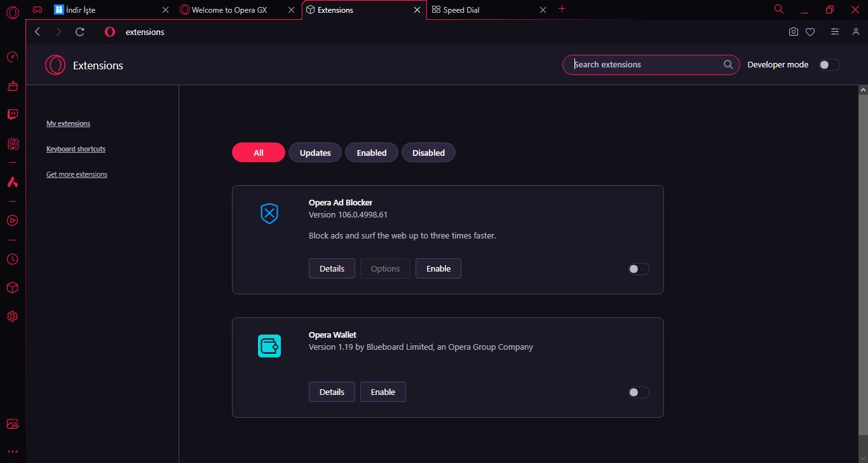
Task: Close the Welcome to Opera GX tab
Action: click(x=291, y=10)
